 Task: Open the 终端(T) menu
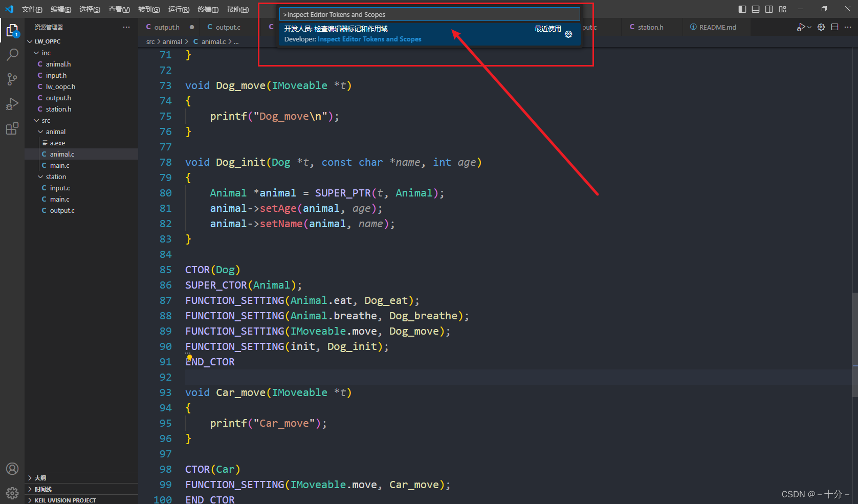coord(208,9)
